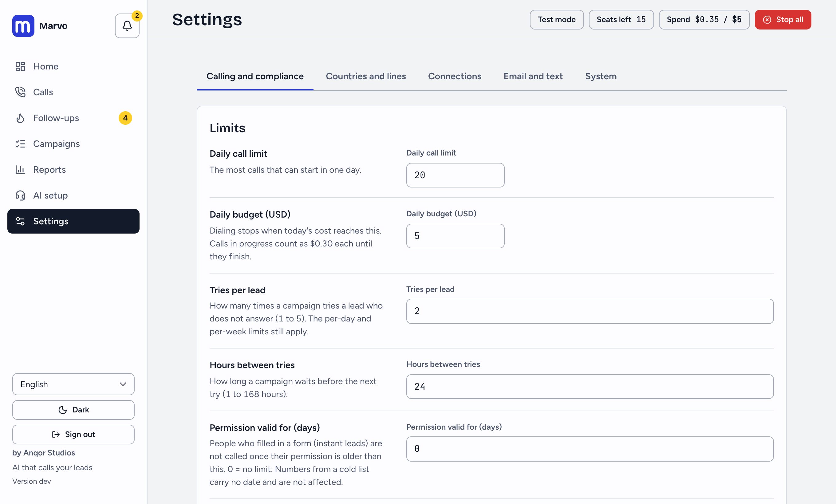This screenshot has width=836, height=504.
Task: Click the Settings page title
Action: point(207,20)
